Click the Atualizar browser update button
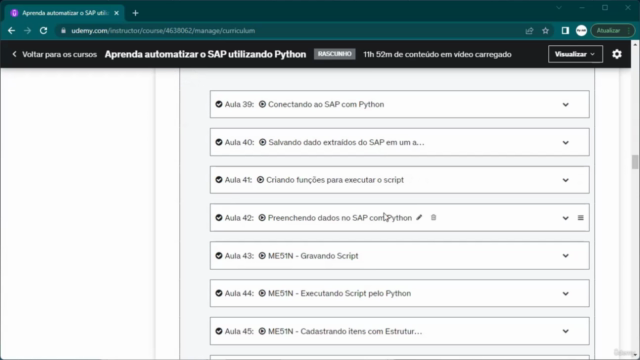 (x=612, y=31)
